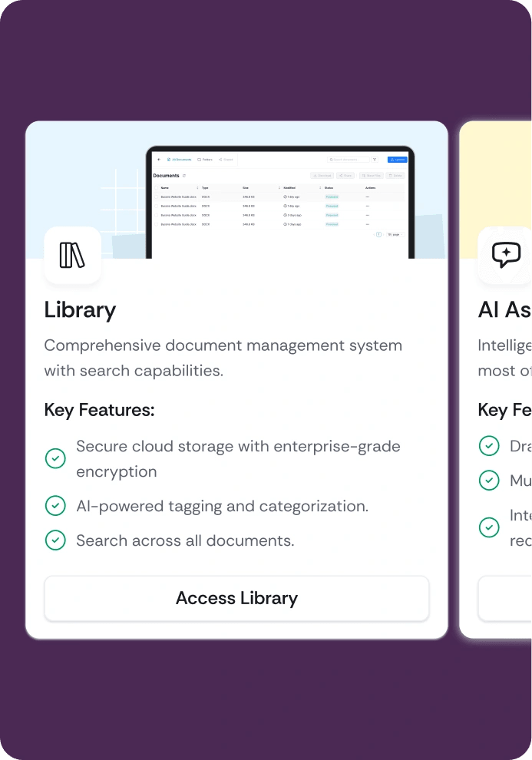Click back arrow in laptop preview

[x=159, y=160]
